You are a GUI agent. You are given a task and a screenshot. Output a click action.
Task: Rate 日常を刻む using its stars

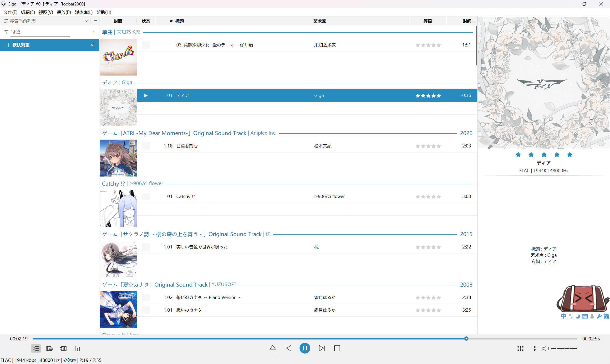point(428,146)
